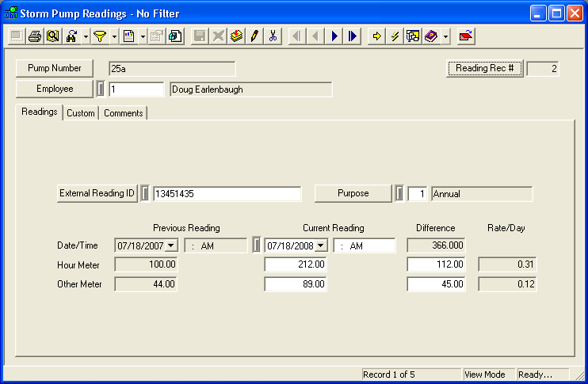The height and width of the screenshot is (384, 588).
Task: Click the print icon in the toolbar
Action: pos(35,36)
